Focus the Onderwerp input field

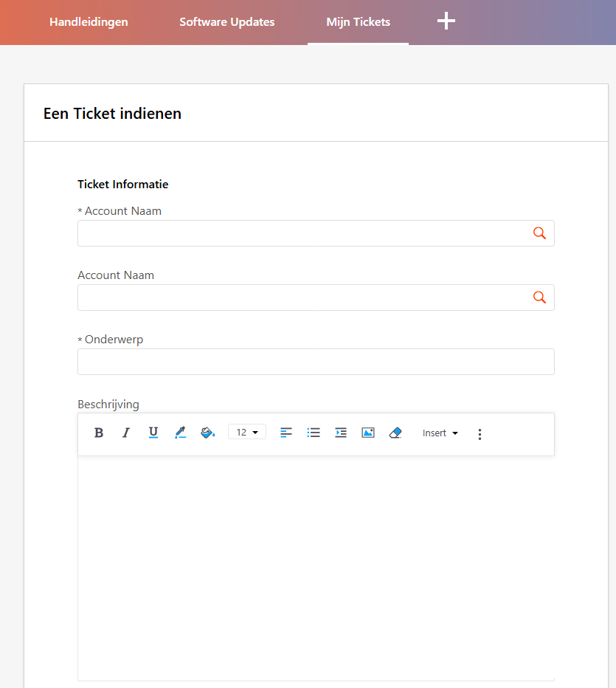316,362
